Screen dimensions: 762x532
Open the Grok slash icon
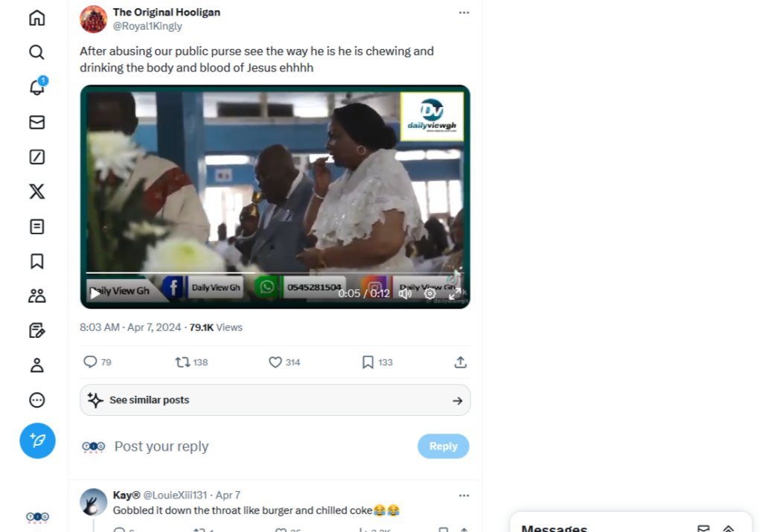(37, 157)
